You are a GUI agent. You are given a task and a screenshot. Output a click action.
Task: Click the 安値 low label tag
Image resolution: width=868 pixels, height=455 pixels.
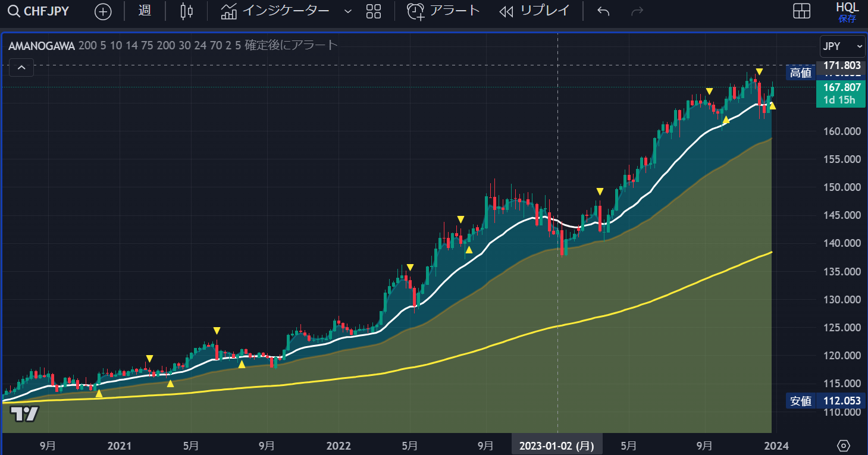coord(800,401)
